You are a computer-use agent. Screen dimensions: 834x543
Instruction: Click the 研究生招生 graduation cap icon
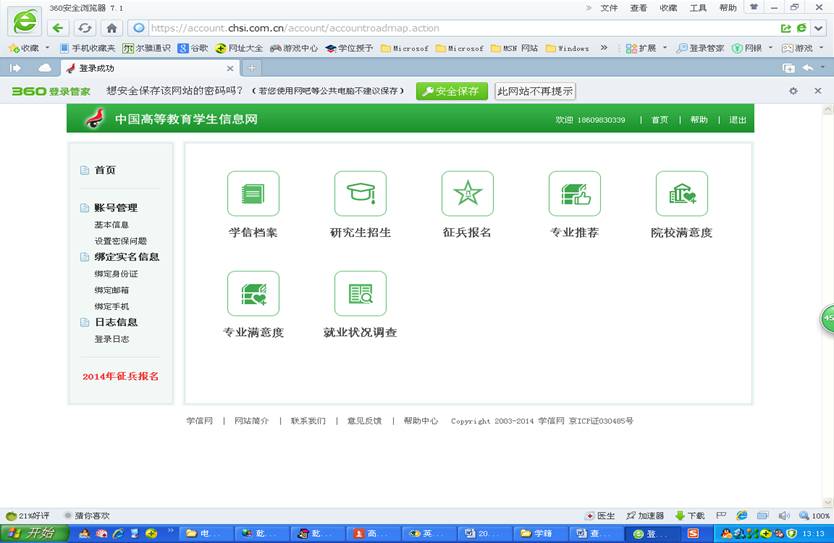(x=359, y=194)
